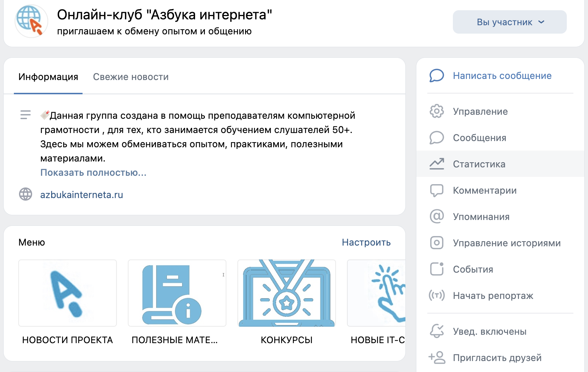Open the Сообщения menu item
588x372 pixels.
[x=500, y=138]
